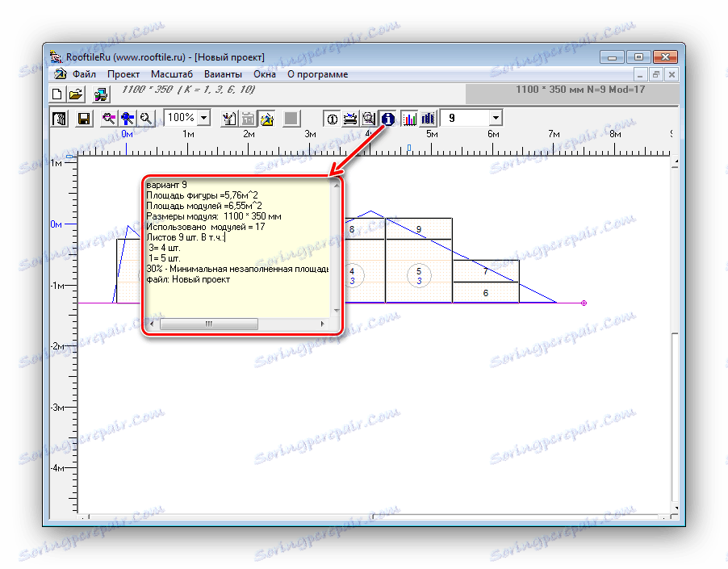Click the info panel scroll-up arrow

(336, 186)
